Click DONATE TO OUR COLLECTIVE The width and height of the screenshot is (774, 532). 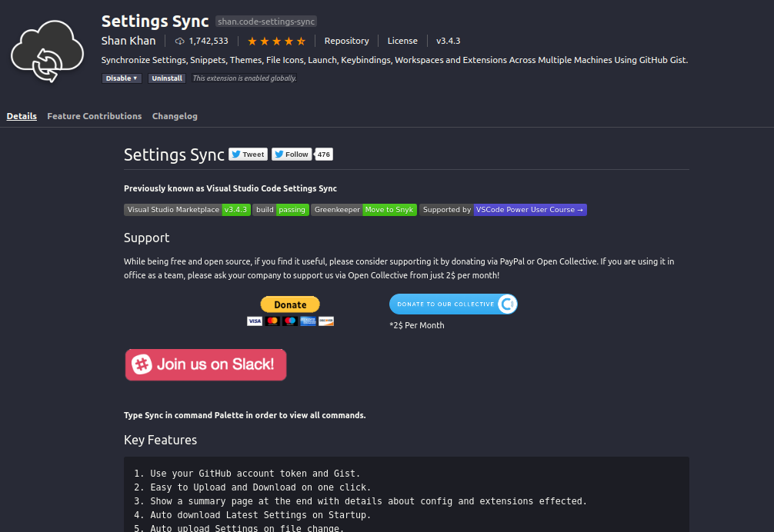(445, 304)
